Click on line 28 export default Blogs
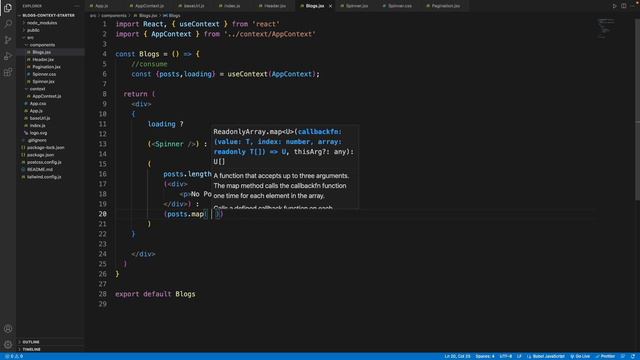This screenshot has height=360, width=640. [x=155, y=294]
